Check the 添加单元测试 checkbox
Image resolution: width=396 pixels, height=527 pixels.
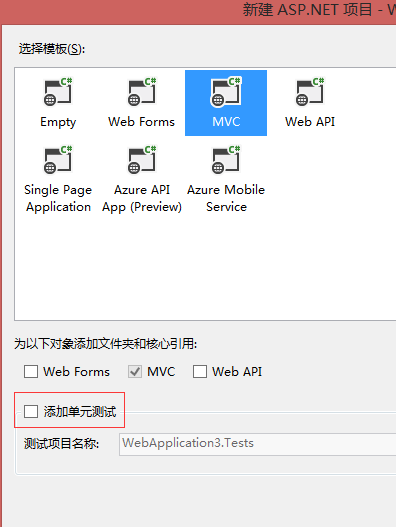[31, 411]
